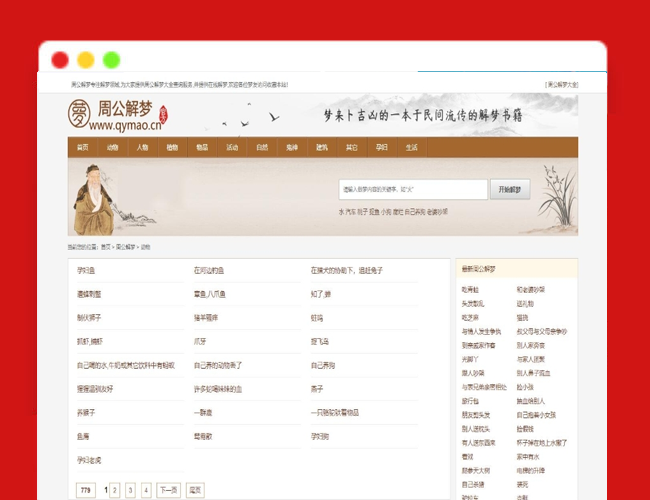
Task: Open the 活动 navigation tab
Action: 232,147
